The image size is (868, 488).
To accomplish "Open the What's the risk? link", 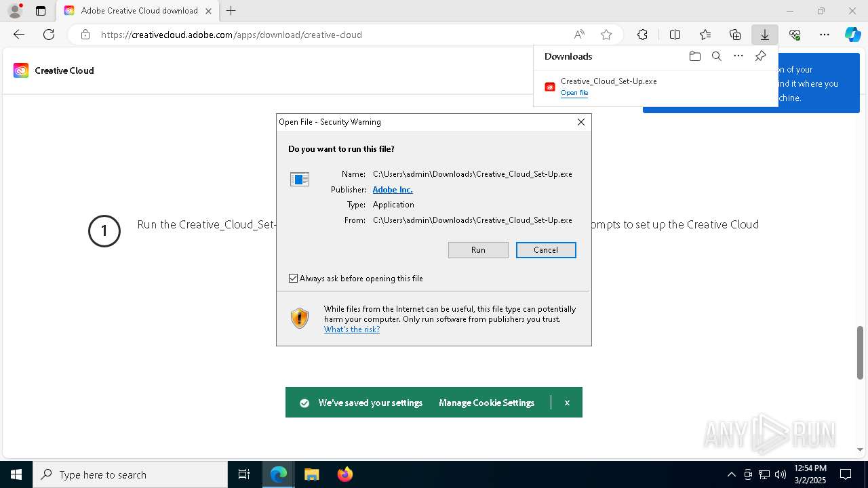I will (352, 329).
